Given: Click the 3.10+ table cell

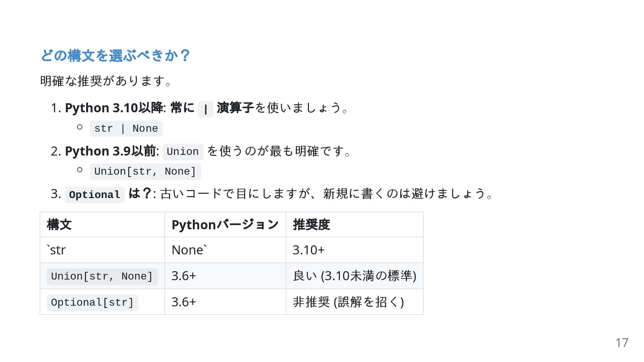Looking at the screenshot, I should pyautogui.click(x=355, y=250).
